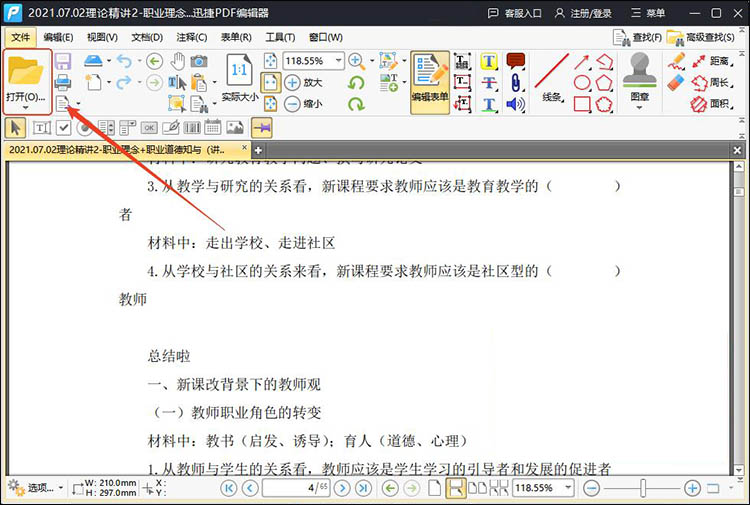Select the yellow highlight text T tool
750x505 pixels.
point(489,61)
